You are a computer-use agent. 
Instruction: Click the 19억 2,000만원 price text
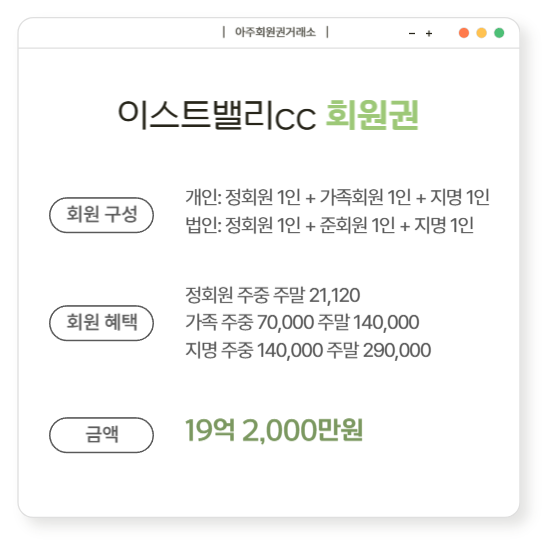pos(274,430)
